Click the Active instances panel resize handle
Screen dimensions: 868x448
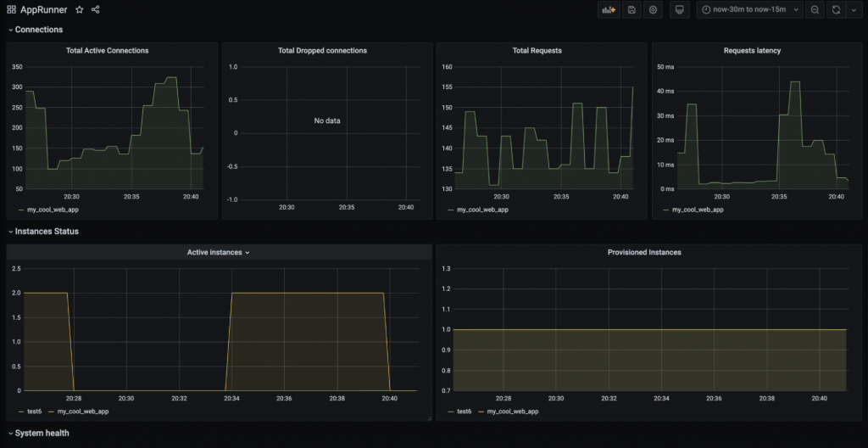tap(429, 418)
